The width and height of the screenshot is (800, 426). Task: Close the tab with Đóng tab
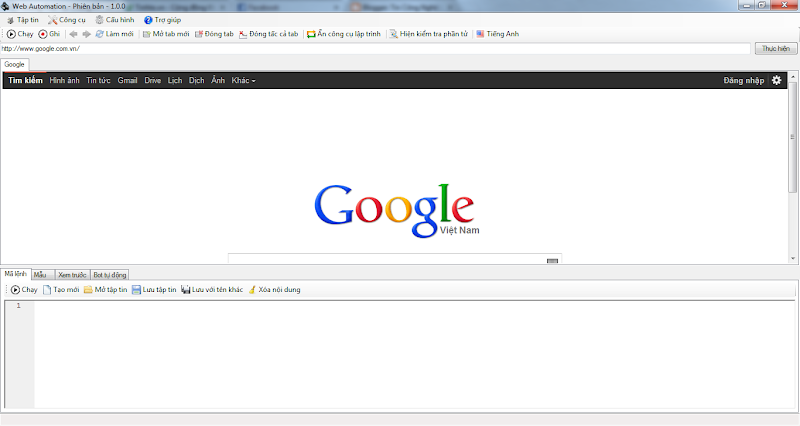click(x=214, y=34)
